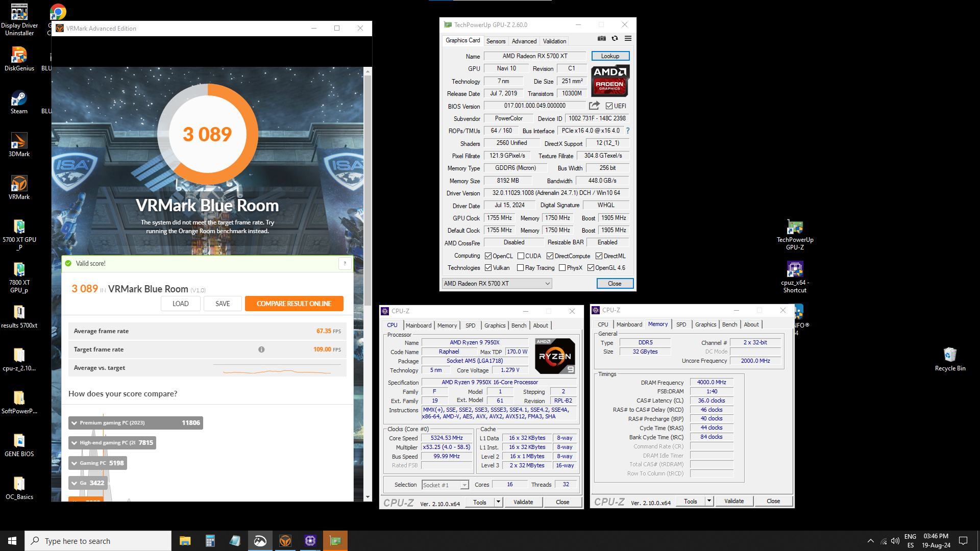Click LOAD button in VRMark
The image size is (980, 551).
click(180, 304)
